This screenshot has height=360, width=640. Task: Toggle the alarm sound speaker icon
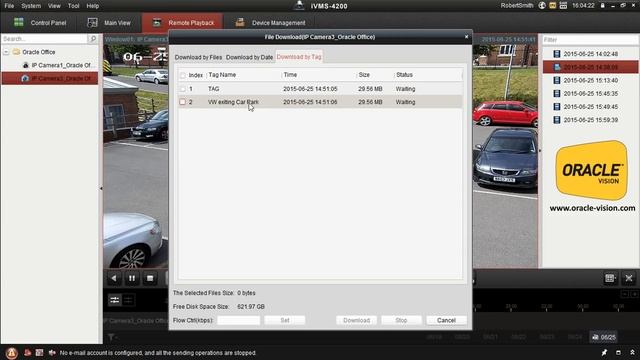coord(52,353)
